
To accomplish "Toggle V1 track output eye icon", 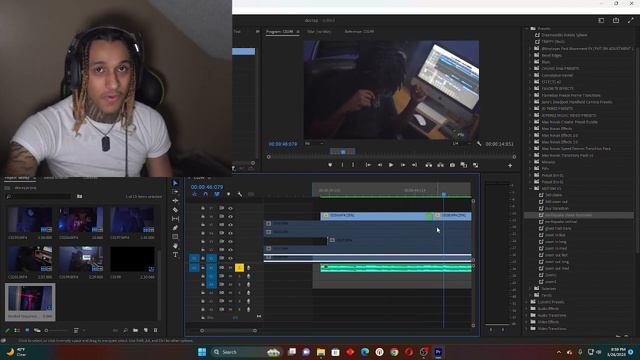I will 231,258.
